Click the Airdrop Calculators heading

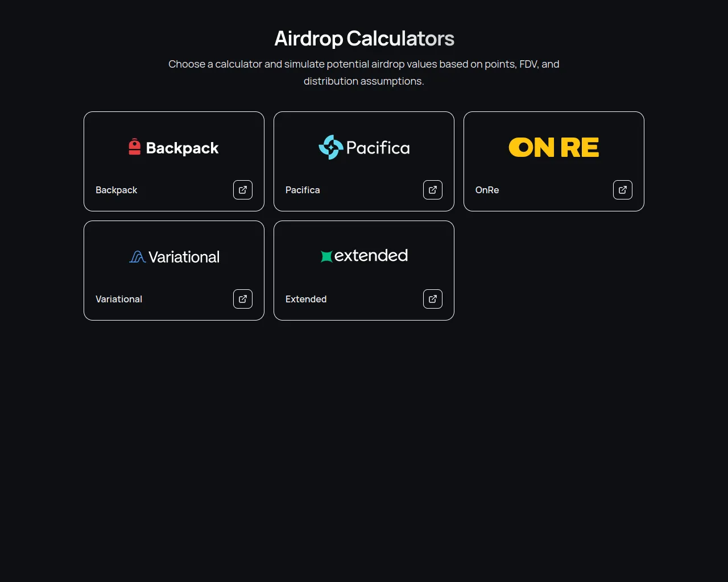point(364,39)
